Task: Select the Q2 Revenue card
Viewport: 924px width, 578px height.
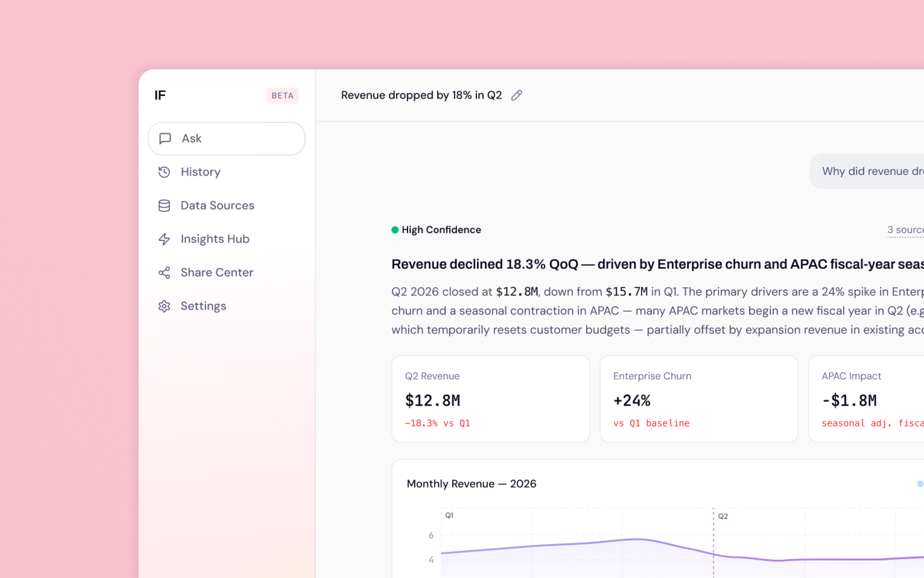Action: tap(490, 399)
